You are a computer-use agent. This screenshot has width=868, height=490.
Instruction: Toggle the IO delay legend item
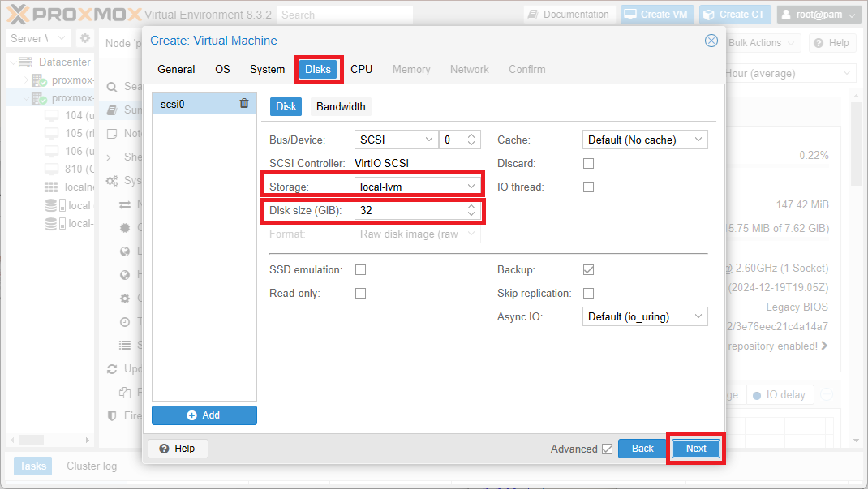click(780, 395)
